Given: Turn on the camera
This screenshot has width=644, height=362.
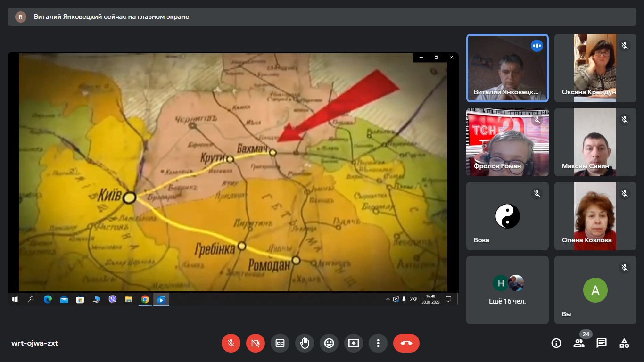Looking at the screenshot, I should click(x=256, y=343).
